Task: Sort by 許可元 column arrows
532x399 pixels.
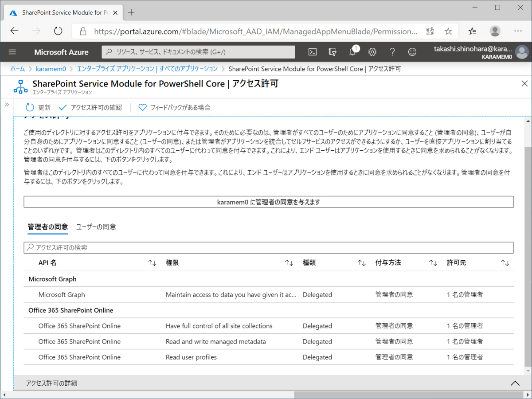Action: (505, 263)
